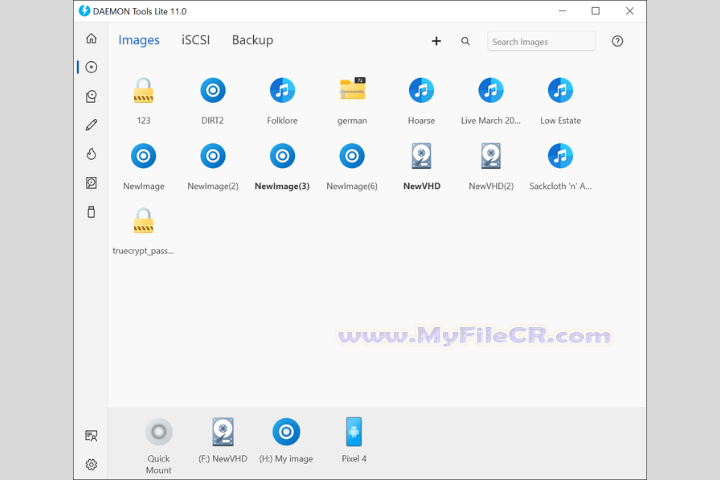The height and width of the screenshot is (480, 720).
Task: Click the magnifier scan icon
Action: coord(465,41)
